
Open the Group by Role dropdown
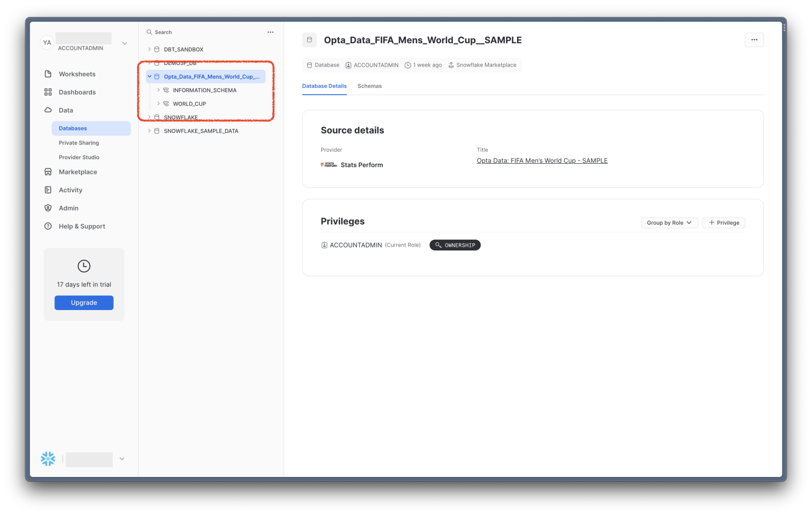[669, 223]
